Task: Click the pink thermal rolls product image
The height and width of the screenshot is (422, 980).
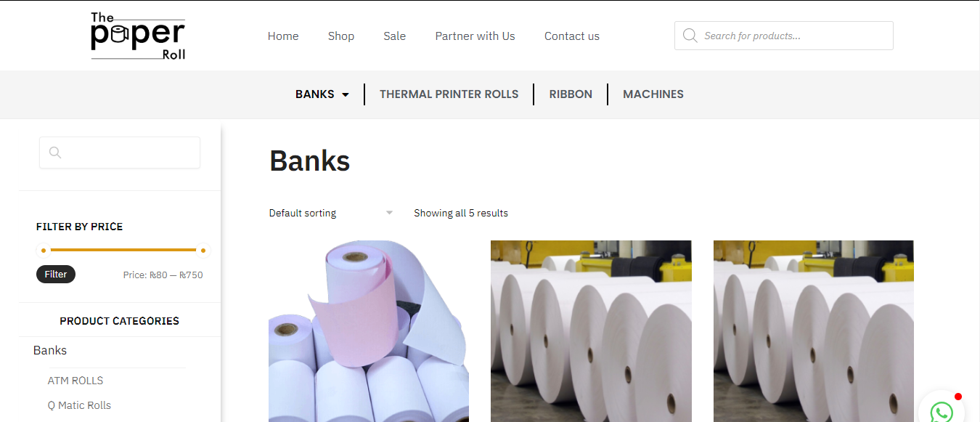Action: [x=369, y=331]
